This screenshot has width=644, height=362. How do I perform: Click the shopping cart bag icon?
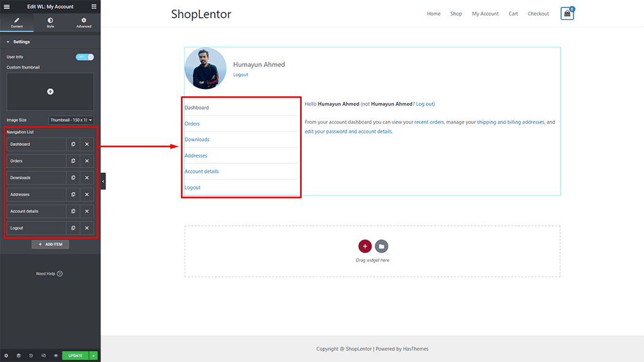567,13
